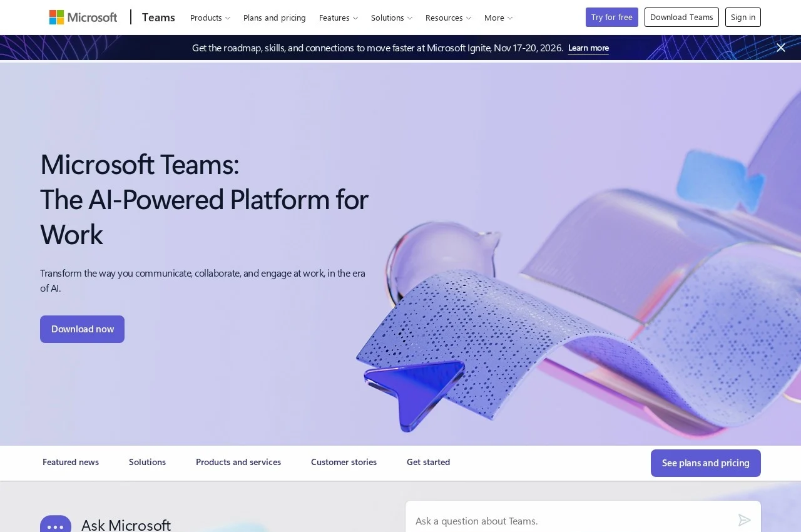Click the Download Teams button in the header

coord(681,18)
